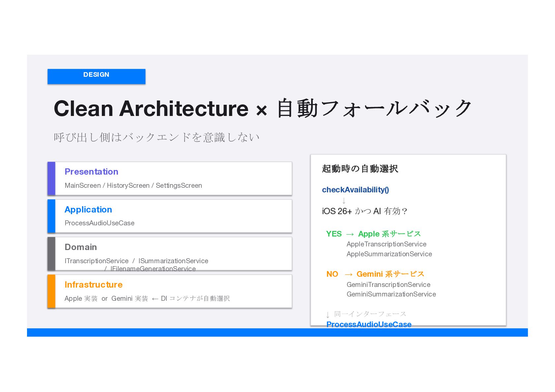This screenshot has height=392, width=555.
Task: Click the blue DESIGN badge
Action: point(96,76)
